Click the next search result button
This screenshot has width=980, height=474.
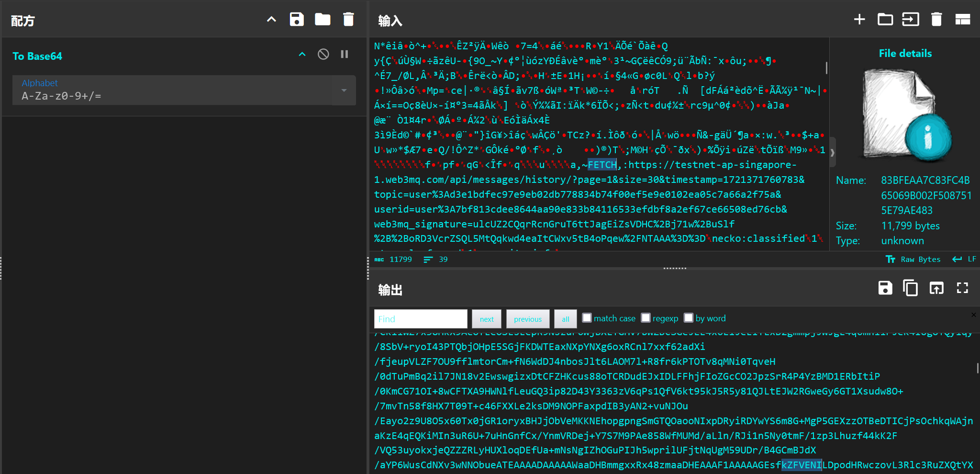click(x=487, y=319)
